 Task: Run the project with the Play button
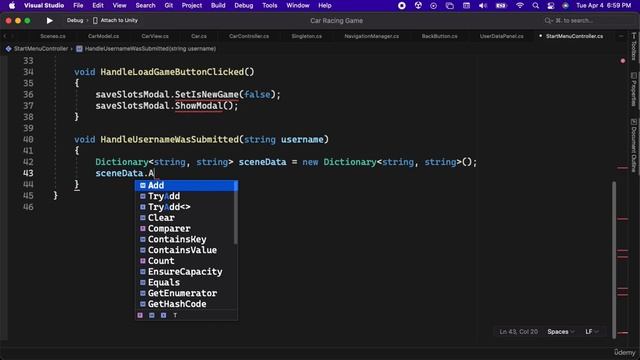(49, 20)
